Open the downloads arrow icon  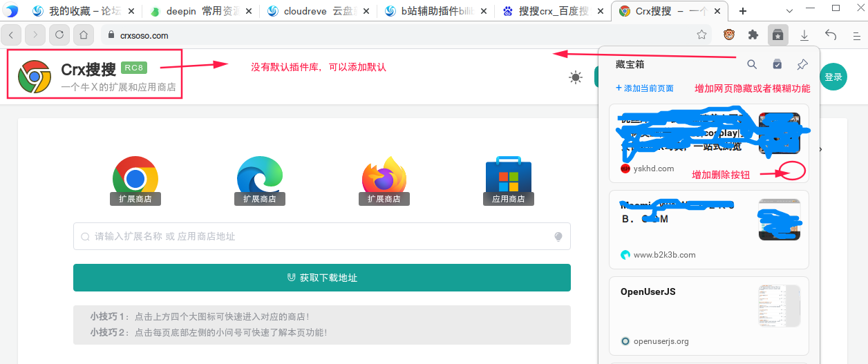pyautogui.click(x=804, y=35)
